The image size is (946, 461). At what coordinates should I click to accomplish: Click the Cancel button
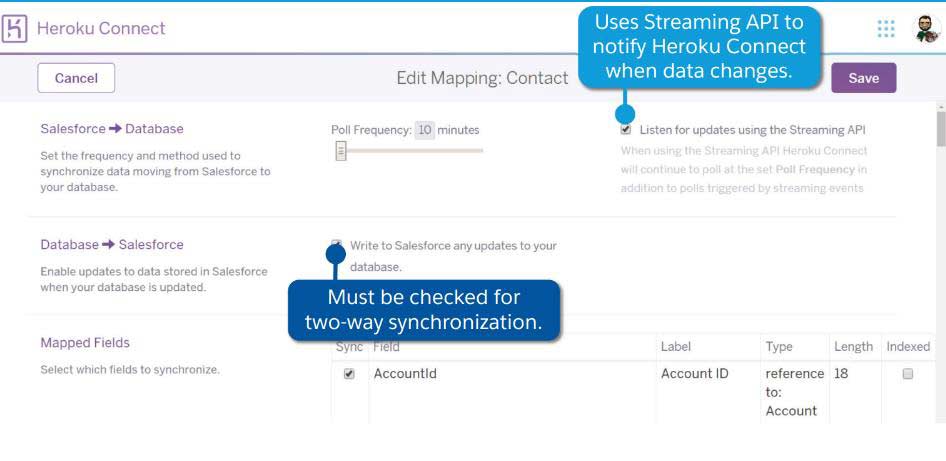pyautogui.click(x=76, y=78)
